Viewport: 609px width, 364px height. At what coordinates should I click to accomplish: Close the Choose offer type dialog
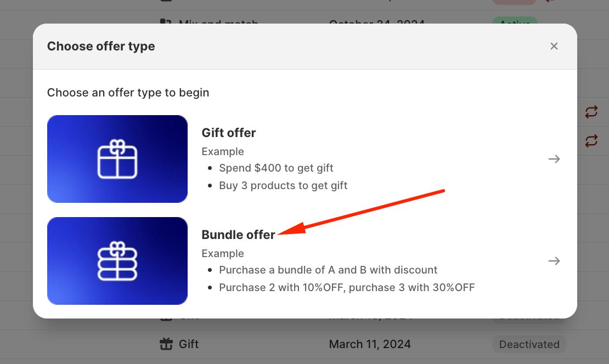coord(554,46)
